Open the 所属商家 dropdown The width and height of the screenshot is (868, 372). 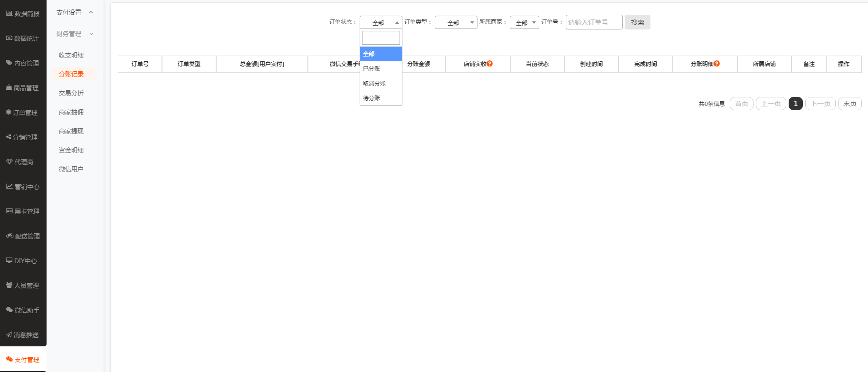pos(524,22)
